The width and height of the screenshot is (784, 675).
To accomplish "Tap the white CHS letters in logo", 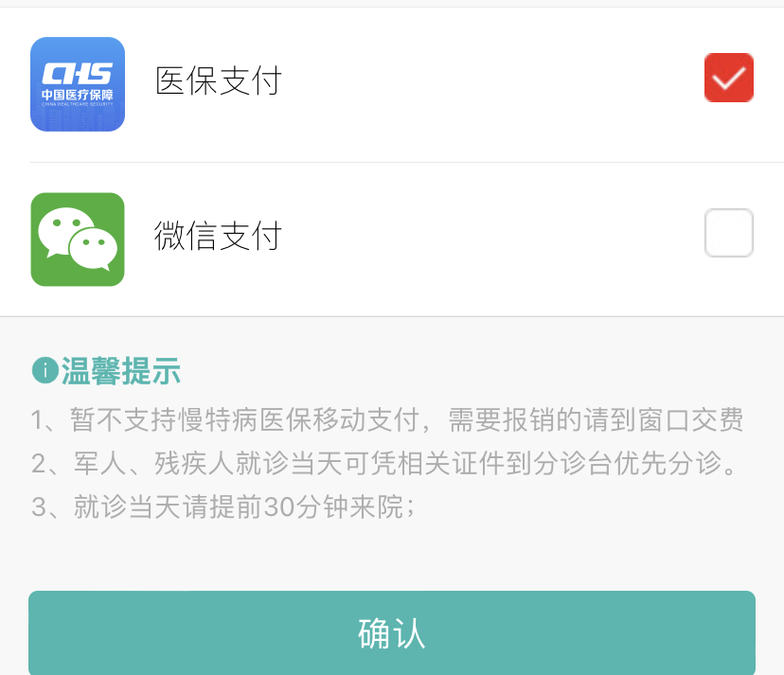I will click(78, 74).
